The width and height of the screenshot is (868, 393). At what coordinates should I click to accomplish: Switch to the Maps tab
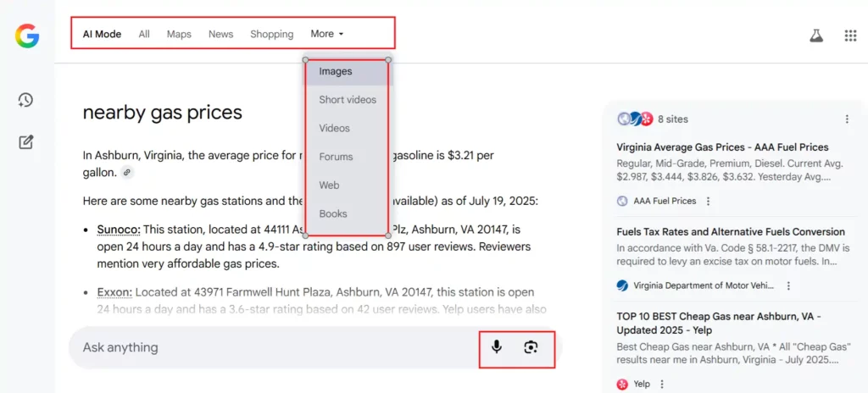[x=179, y=34]
